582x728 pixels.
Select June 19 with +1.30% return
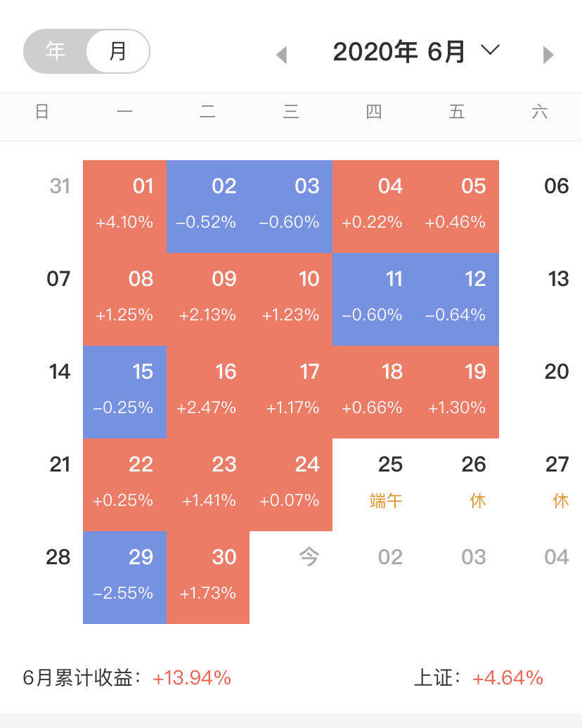pos(458,391)
